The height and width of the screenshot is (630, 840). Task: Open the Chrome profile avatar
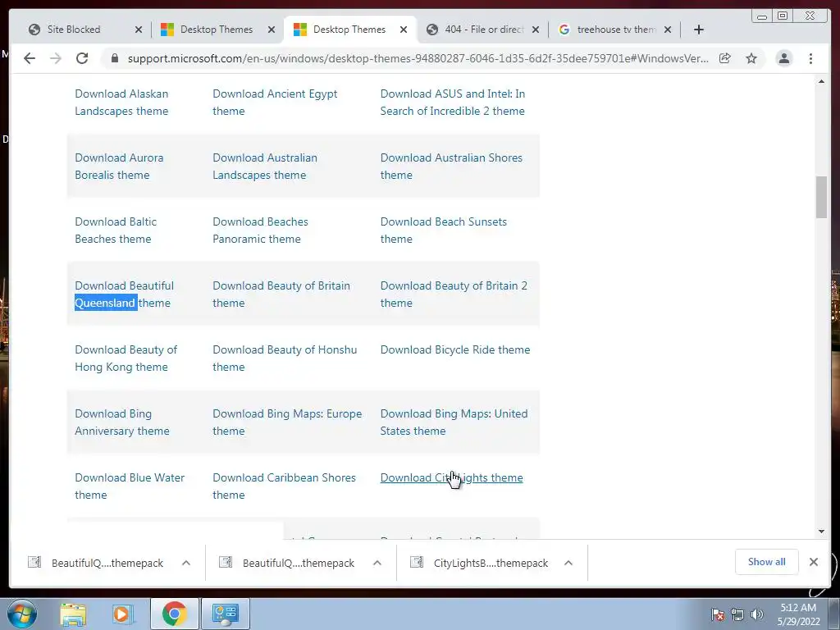(783, 58)
